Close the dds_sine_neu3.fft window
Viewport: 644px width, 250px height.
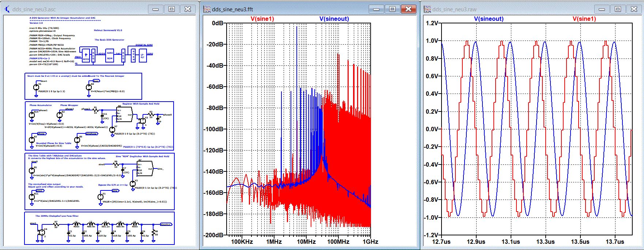(x=409, y=9)
